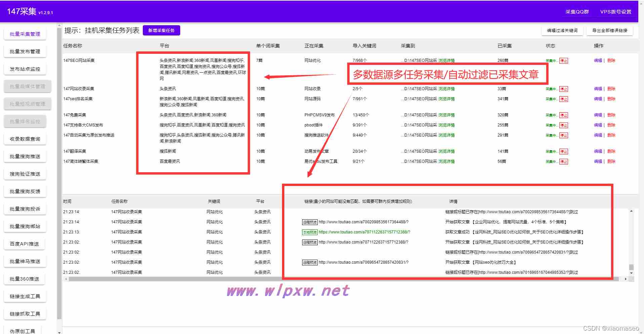644x334 pixels.
Task: Edit the 147SEO网站采集 task
Action: (598, 61)
